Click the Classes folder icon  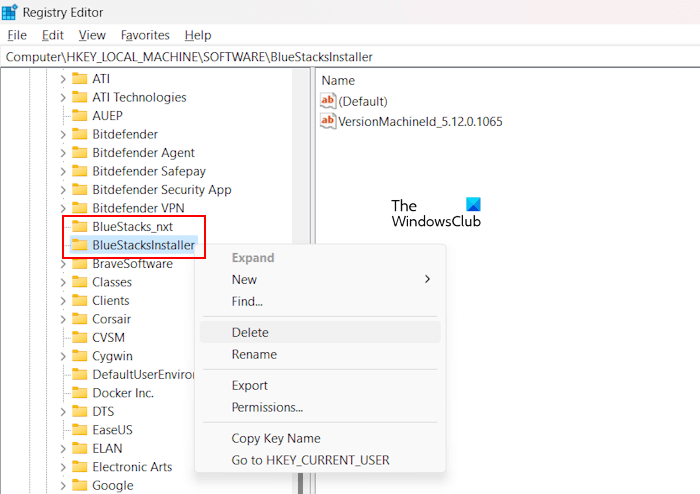point(79,282)
